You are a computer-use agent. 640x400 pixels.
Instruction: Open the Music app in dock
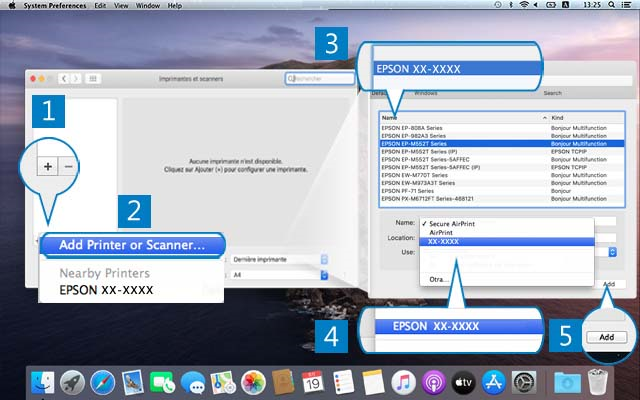pos(403,381)
